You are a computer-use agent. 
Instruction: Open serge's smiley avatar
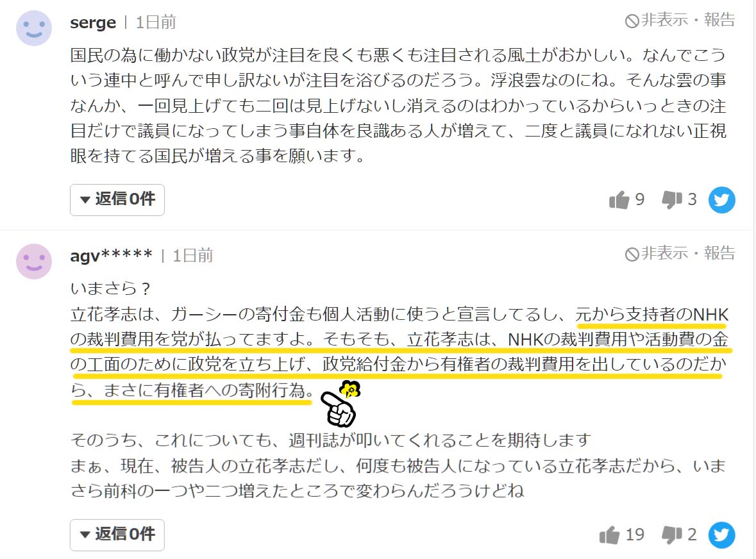34,28
